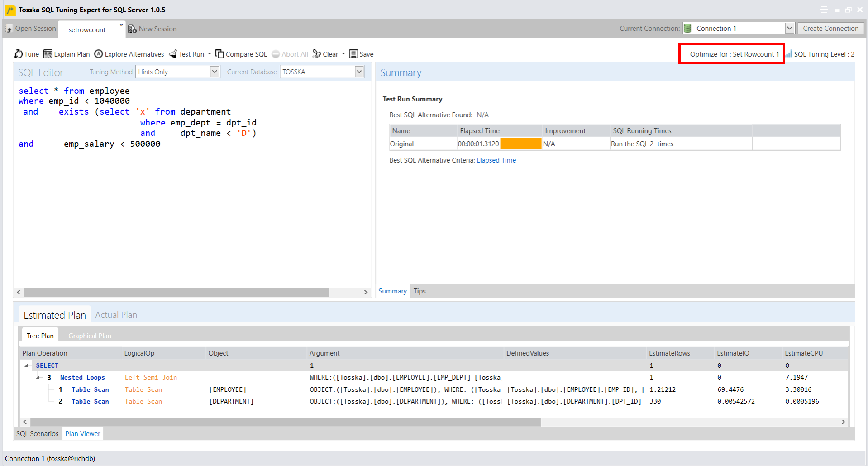Click the N/A best alternative link
The height and width of the screenshot is (466, 868).
point(482,115)
